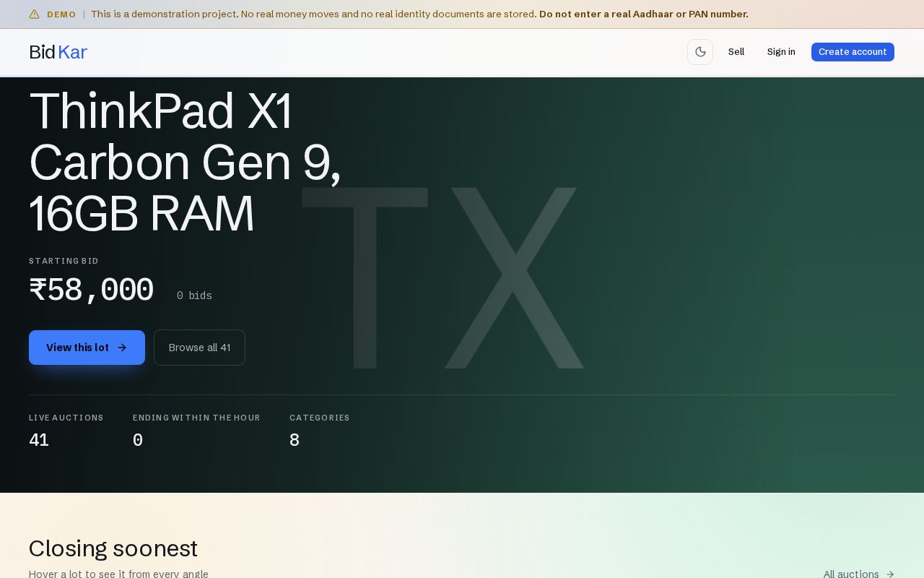Browse all 41 auctions

[x=199, y=348]
